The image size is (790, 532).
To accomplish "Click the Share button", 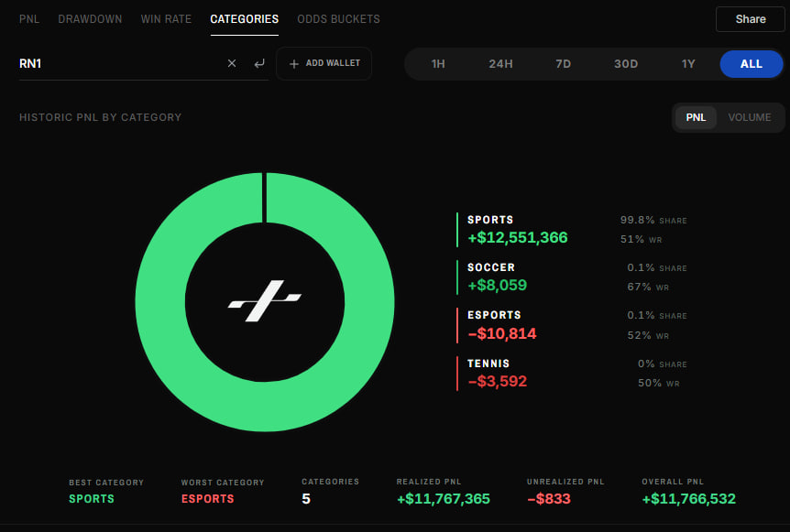I will [x=751, y=19].
